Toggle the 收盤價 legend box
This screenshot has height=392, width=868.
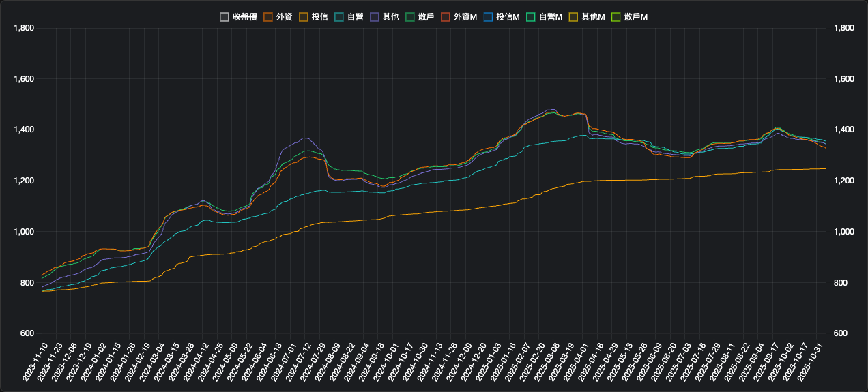(224, 16)
